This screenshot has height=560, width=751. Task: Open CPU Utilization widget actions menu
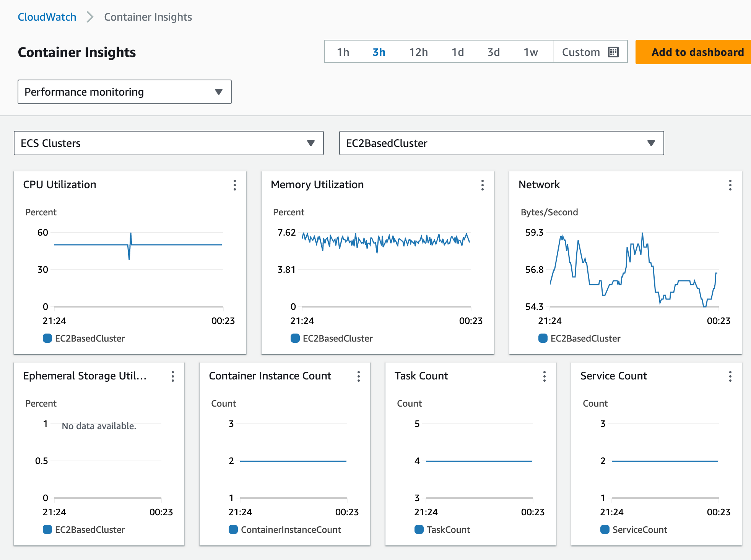[x=235, y=185]
